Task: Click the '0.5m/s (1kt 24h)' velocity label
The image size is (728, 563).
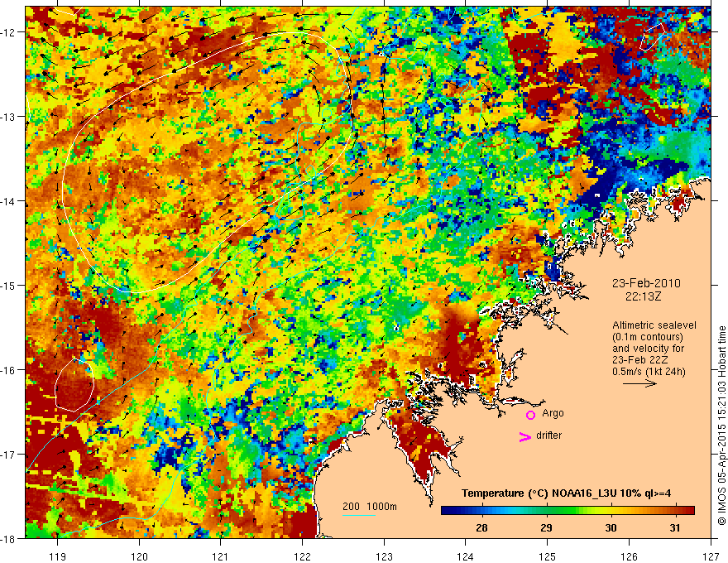Action: [649, 371]
